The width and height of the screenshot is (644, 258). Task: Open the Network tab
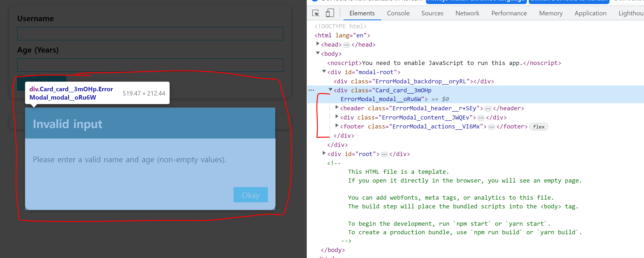pos(467,13)
